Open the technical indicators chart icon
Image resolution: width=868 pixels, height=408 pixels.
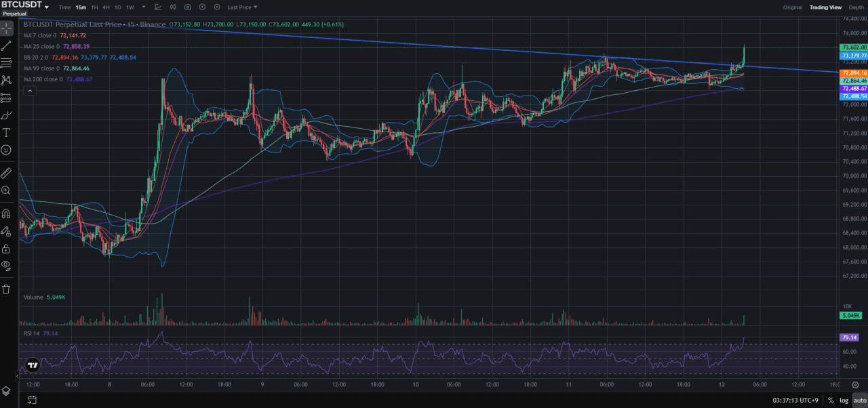158,7
